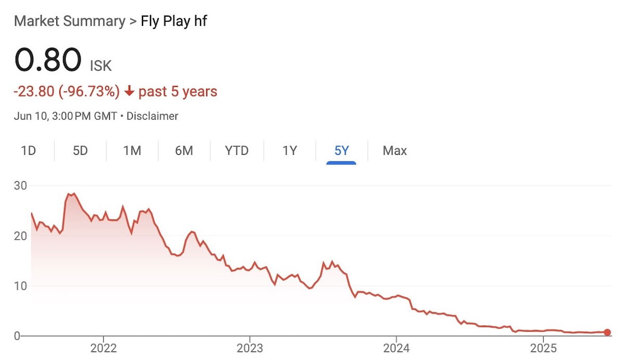The width and height of the screenshot is (625, 364).
Task: Open the Market Summary breadcrumb link
Action: [69, 21]
